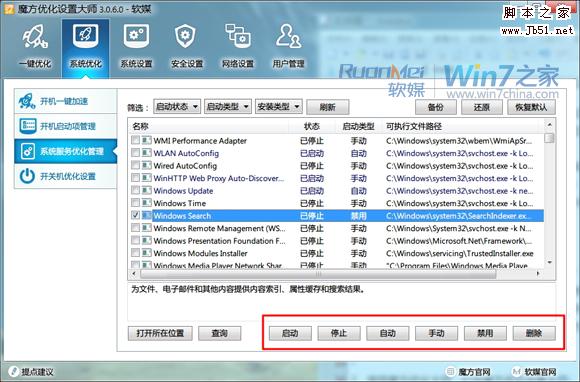
Task: Click the 还原 restore button
Action: pos(482,107)
